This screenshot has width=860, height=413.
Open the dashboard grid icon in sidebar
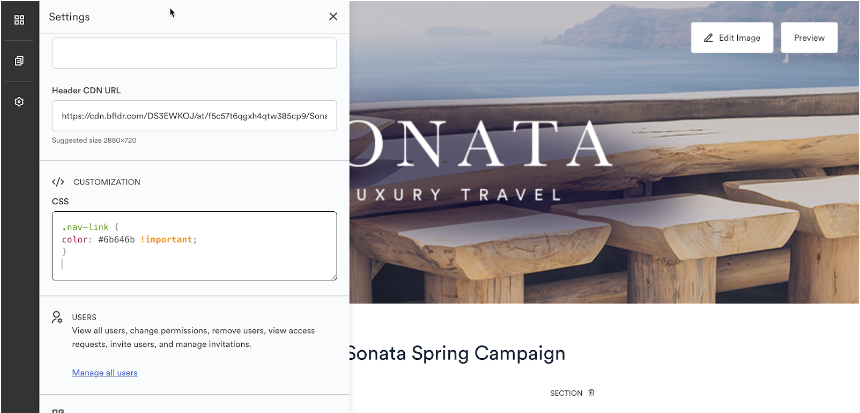tap(19, 20)
